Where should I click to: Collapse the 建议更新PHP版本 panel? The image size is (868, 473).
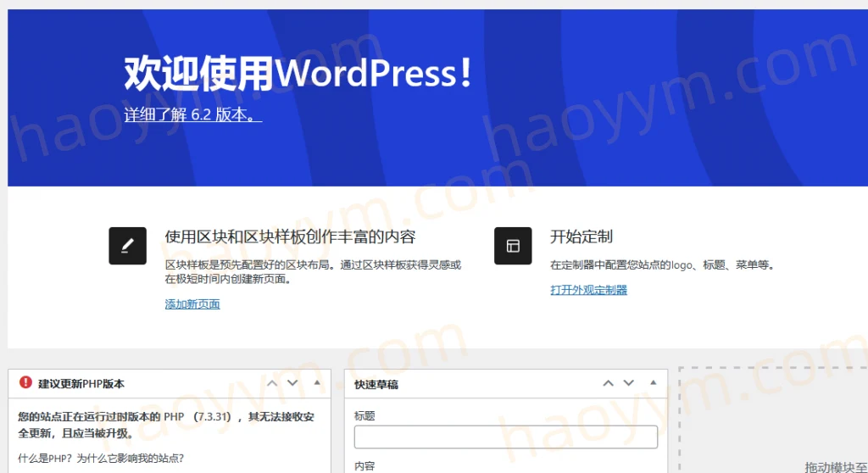coord(317,382)
